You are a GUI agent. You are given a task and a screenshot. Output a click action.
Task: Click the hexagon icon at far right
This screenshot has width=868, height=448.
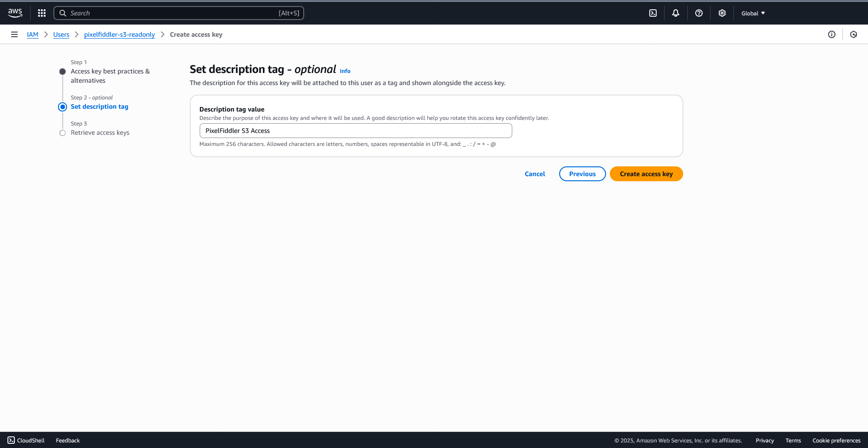click(x=854, y=34)
